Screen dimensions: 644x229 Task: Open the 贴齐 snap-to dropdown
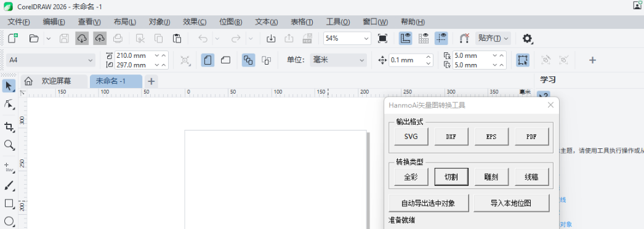493,39
